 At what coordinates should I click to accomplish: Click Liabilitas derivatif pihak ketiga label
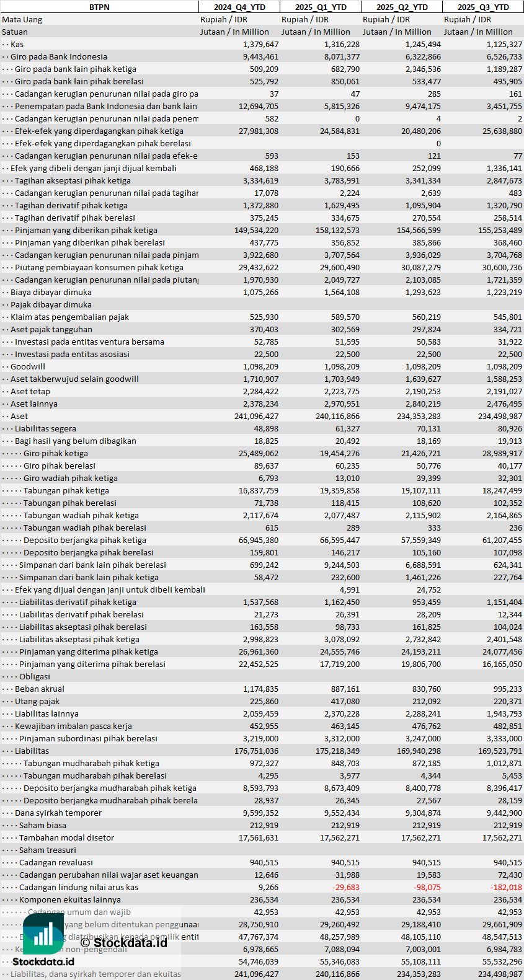pyautogui.click(x=78, y=602)
